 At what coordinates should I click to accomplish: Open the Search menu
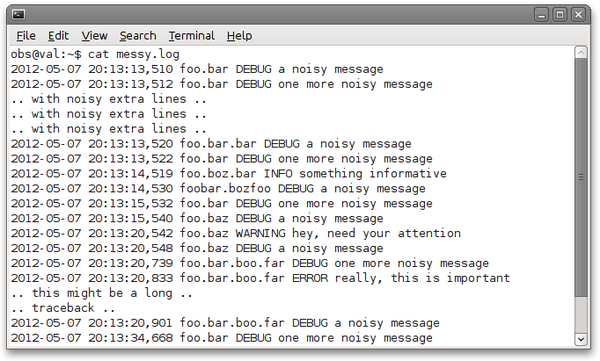pyautogui.click(x=138, y=36)
